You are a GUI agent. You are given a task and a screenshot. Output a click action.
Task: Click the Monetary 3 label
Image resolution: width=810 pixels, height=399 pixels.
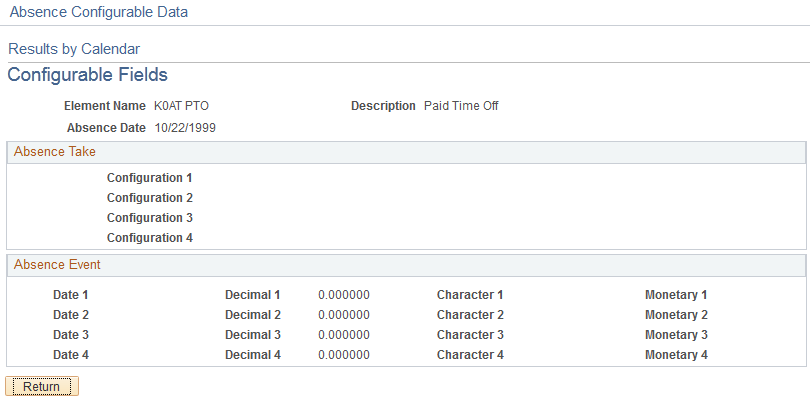(x=676, y=335)
